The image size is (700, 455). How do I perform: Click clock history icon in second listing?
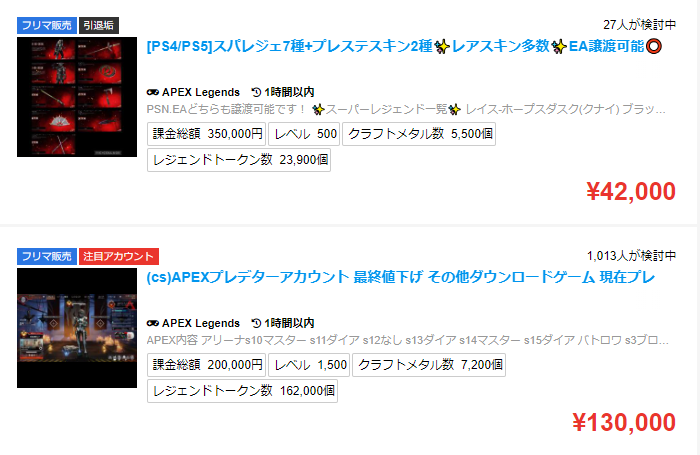[x=256, y=323]
